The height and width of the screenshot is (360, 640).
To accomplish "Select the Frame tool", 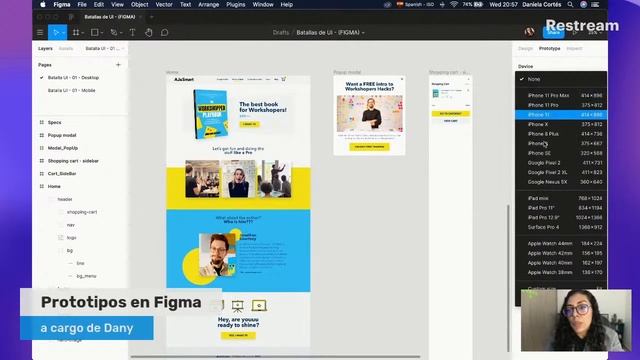I will [76, 33].
